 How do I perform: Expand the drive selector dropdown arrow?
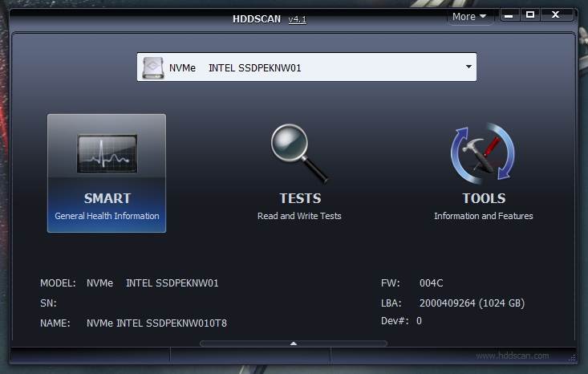(468, 67)
